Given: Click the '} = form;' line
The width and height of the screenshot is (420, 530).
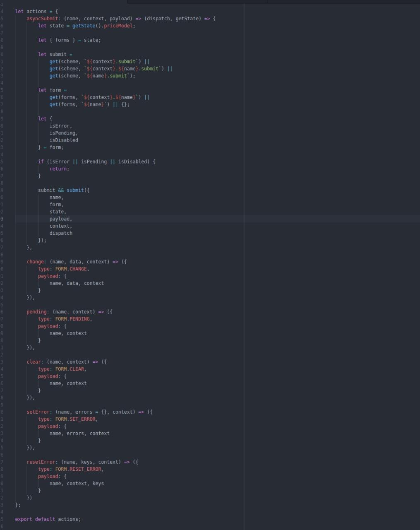Looking at the screenshot, I should coord(50,147).
